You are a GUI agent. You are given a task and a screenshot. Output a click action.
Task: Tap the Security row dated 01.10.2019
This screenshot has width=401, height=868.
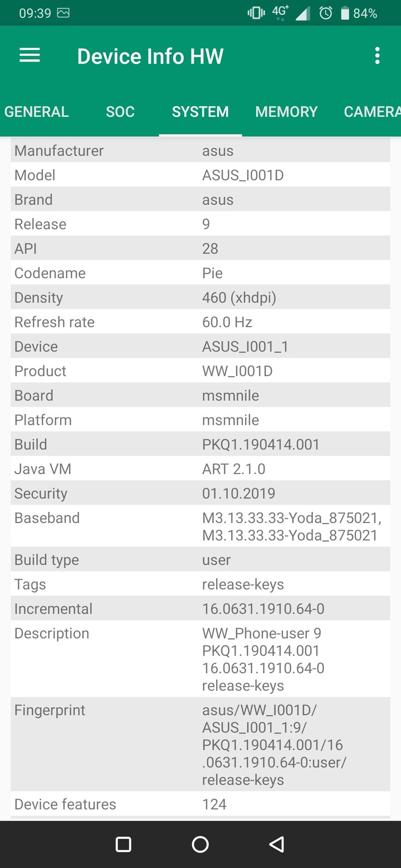pyautogui.click(x=200, y=494)
